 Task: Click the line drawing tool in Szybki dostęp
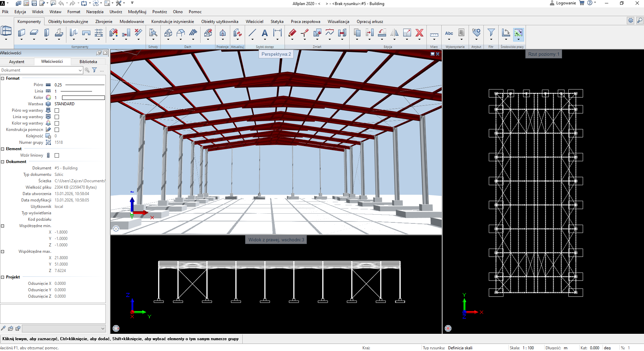coord(252,33)
